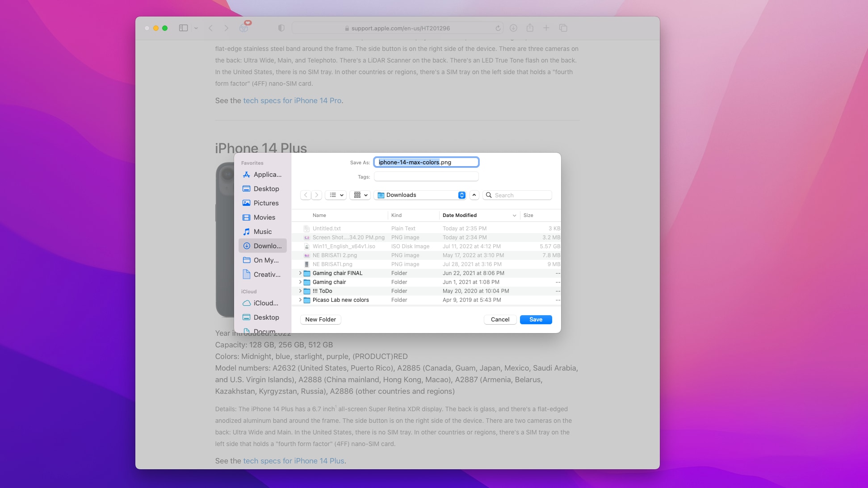Image resolution: width=868 pixels, height=488 pixels.
Task: Open the list view options dropdown
Action: (x=336, y=195)
